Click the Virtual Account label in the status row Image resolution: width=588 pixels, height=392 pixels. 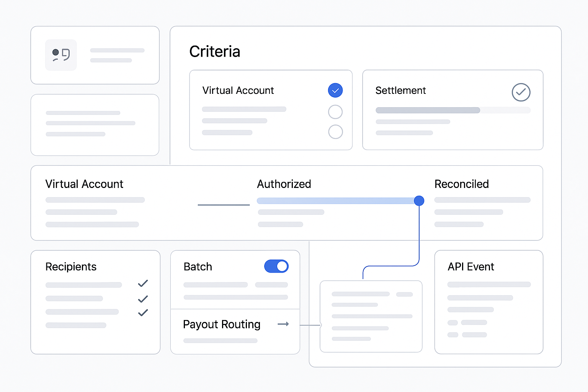(x=84, y=184)
